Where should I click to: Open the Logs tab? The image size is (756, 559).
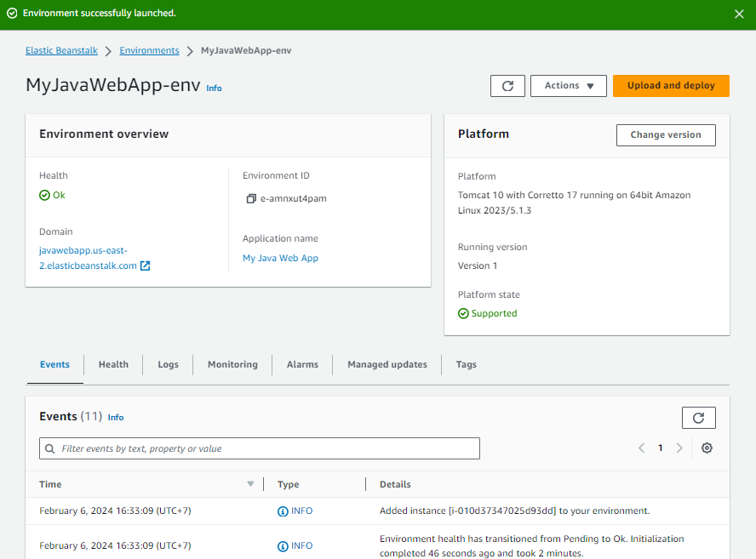pos(168,364)
